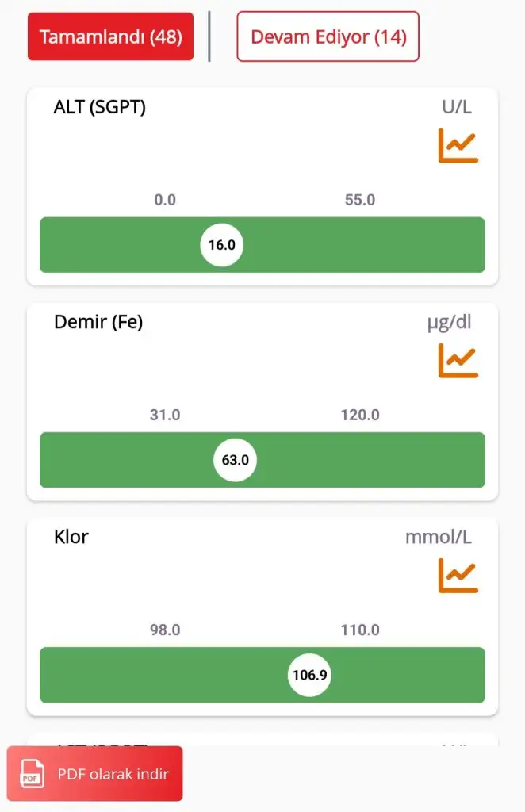525x812 pixels.
Task: Switch to the Tamamlandı (48) tab
Action: (x=110, y=36)
